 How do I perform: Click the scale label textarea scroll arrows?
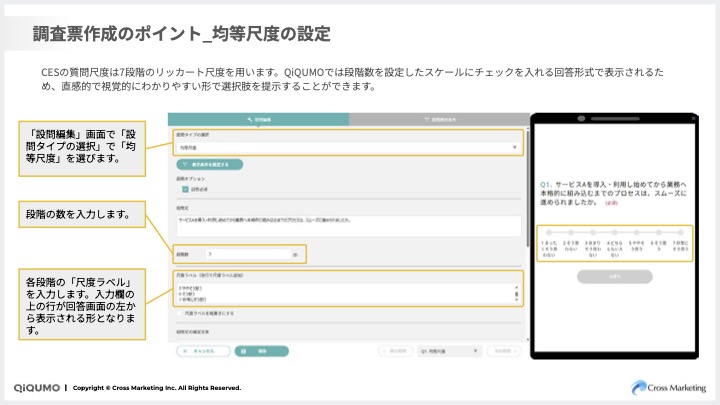516,292
